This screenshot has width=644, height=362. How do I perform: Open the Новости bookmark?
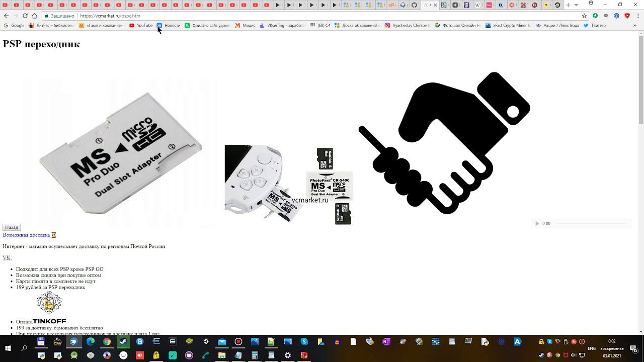point(169,25)
